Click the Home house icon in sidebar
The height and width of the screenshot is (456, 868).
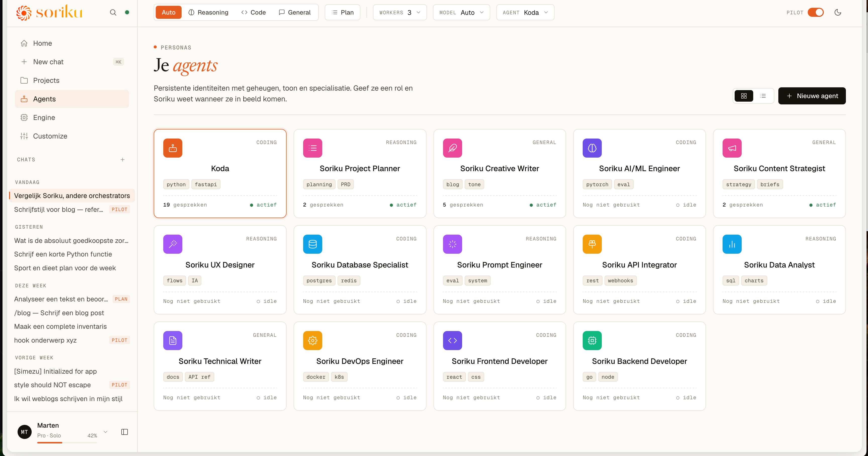(24, 43)
